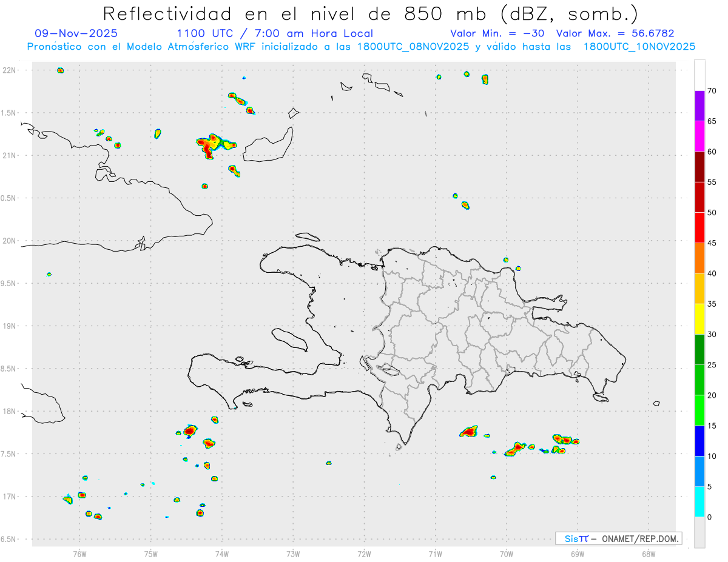Click the time text '1100 UTC / 7:00 am Hora Local'

[x=275, y=34]
